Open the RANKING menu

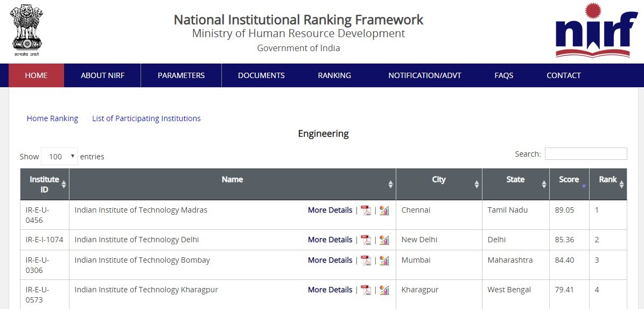click(x=334, y=75)
